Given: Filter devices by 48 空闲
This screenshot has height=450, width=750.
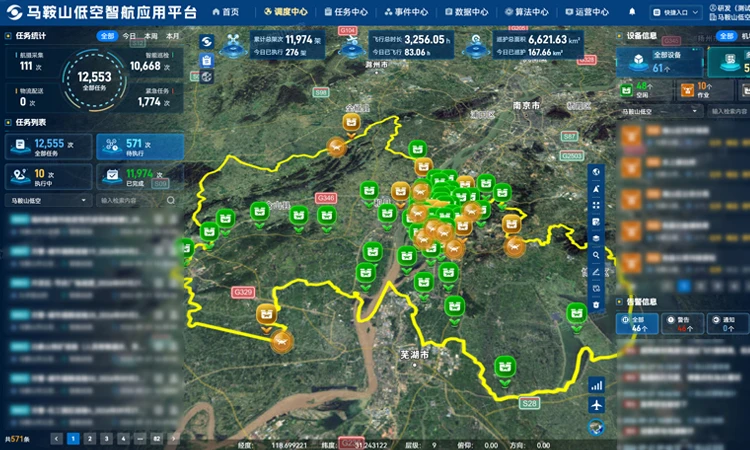Looking at the screenshot, I should pyautogui.click(x=643, y=89).
